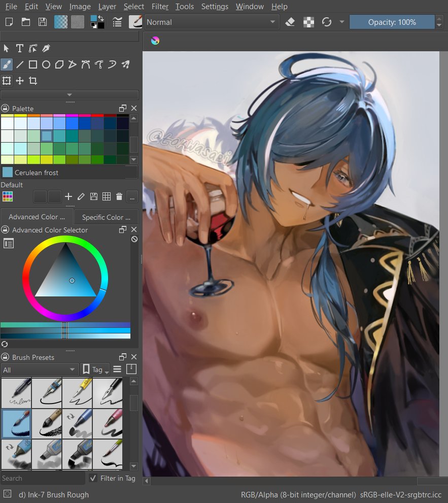Expand the dropdown next to reload preset
Screen dimensions: 448x503
(342, 22)
